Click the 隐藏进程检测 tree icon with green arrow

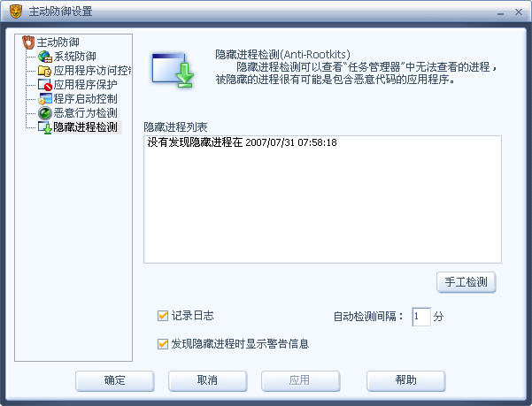pyautogui.click(x=45, y=127)
